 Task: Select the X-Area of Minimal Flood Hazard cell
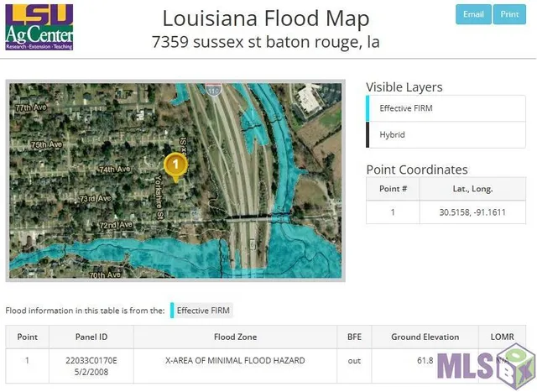click(235, 361)
